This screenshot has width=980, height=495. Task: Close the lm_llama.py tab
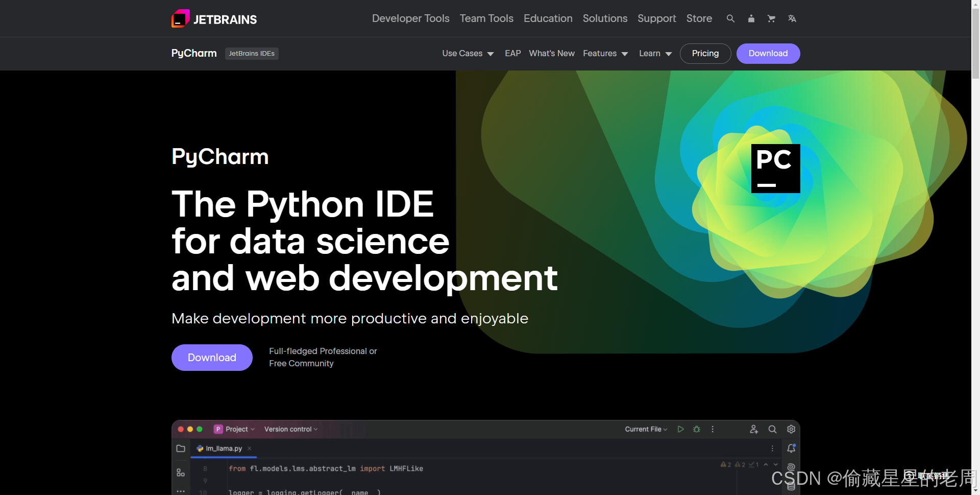click(250, 449)
